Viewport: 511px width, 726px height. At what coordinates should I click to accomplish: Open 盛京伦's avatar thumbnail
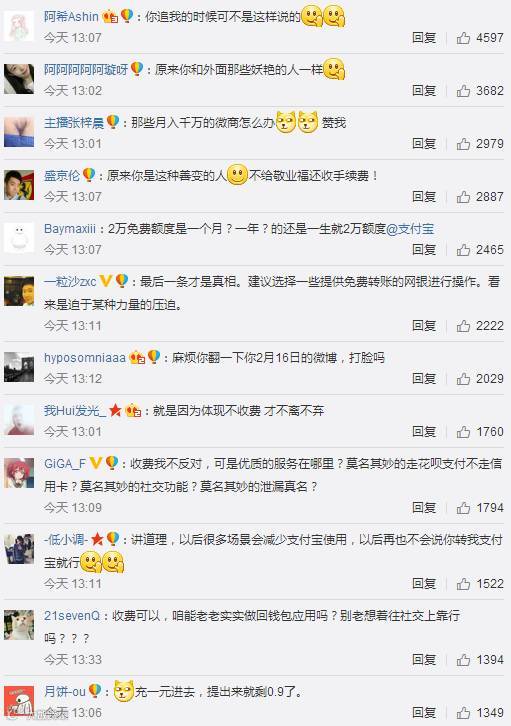click(19, 185)
